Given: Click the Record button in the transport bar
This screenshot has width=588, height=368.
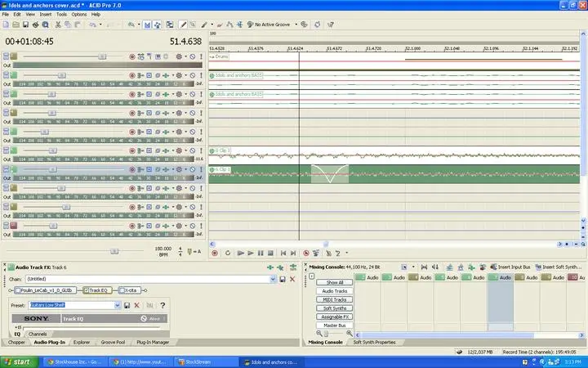Looking at the screenshot, I should point(215,253).
